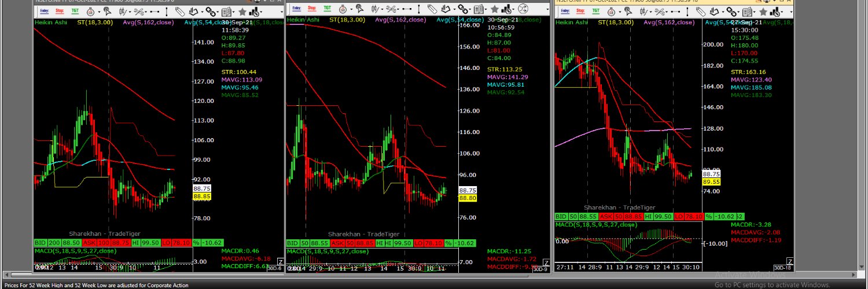The width and height of the screenshot is (868, 289).
Task: Open the stopwatch interval tool in the left chart
Action: tap(90, 12)
